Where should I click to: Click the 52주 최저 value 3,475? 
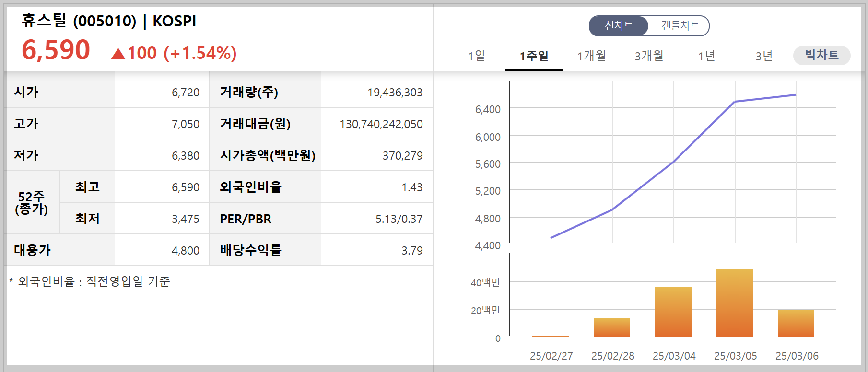click(186, 219)
